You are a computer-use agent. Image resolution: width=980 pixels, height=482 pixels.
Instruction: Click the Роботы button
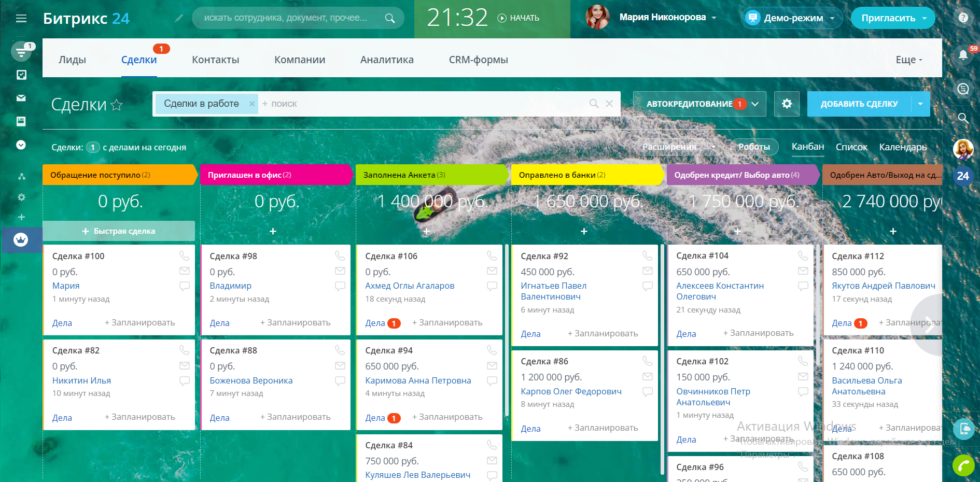click(x=754, y=147)
